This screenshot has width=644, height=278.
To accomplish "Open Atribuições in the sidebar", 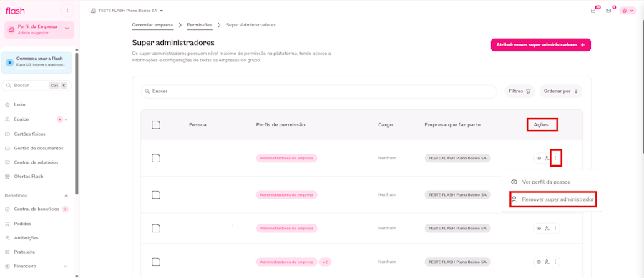I will 26,237.
